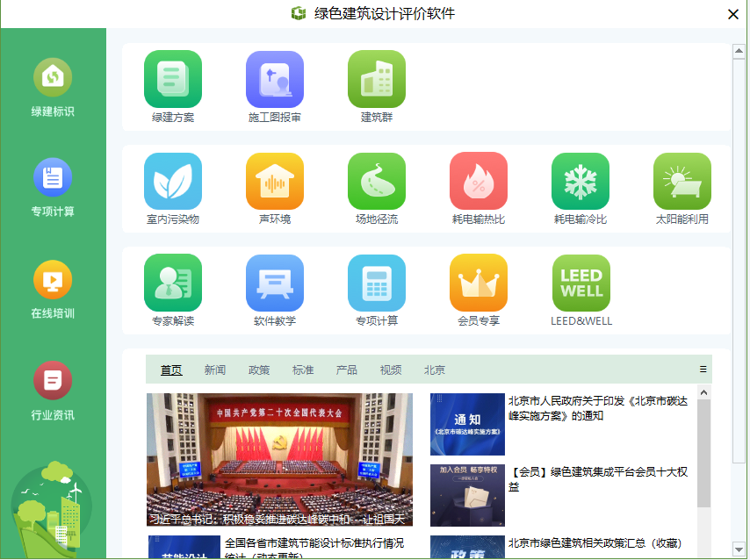Open the 专家解读 section
This screenshot has height=560, width=750.
coord(172,288)
